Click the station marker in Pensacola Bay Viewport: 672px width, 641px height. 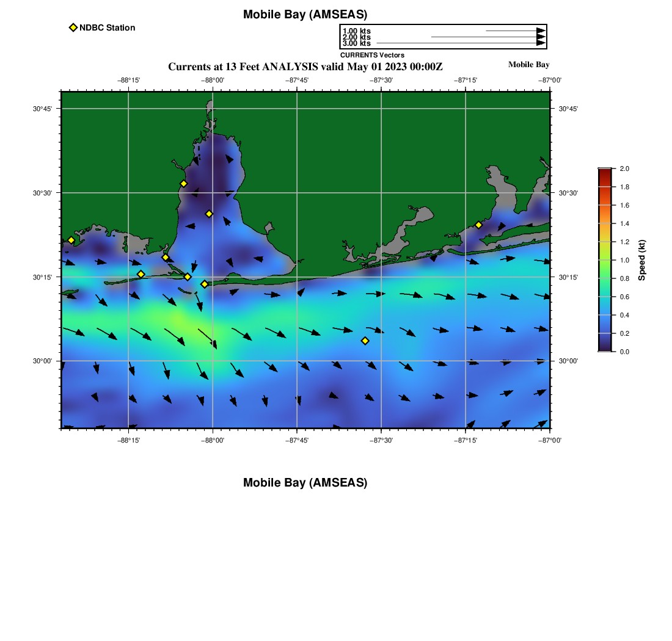[478, 225]
